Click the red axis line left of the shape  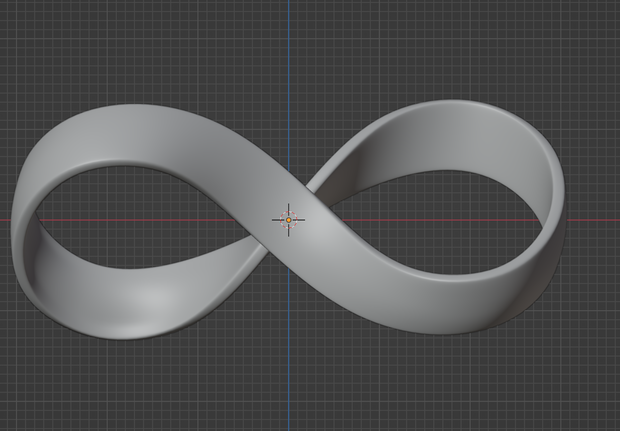coord(5,220)
